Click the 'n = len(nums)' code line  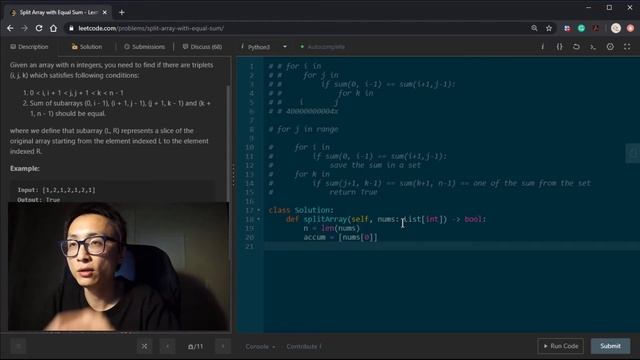[331, 228]
